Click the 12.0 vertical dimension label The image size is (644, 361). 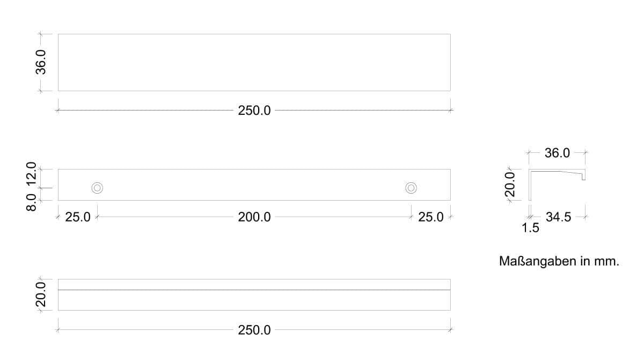[x=31, y=174]
